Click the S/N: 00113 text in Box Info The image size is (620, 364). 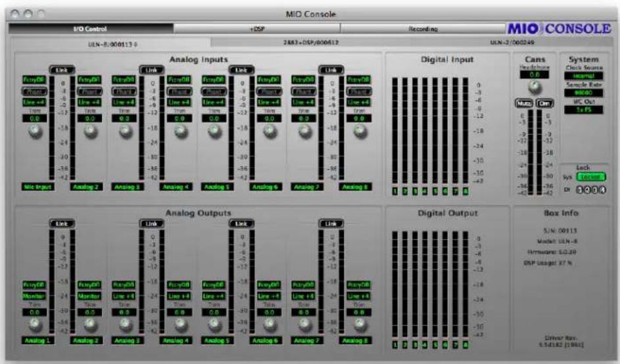pos(560,231)
